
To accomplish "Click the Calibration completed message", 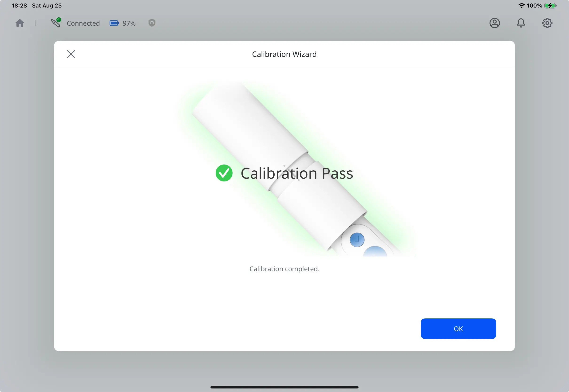I will (x=284, y=269).
